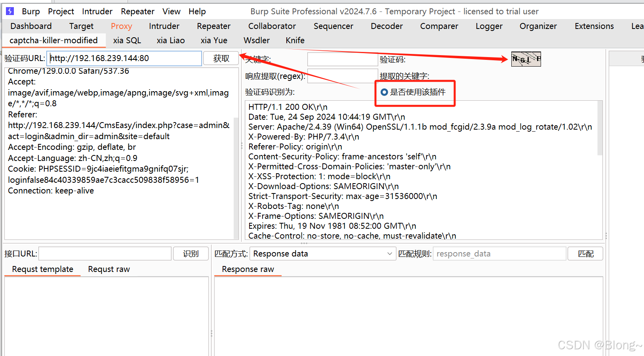Switch to the Logger tab
This screenshot has width=644, height=356.
point(489,26)
